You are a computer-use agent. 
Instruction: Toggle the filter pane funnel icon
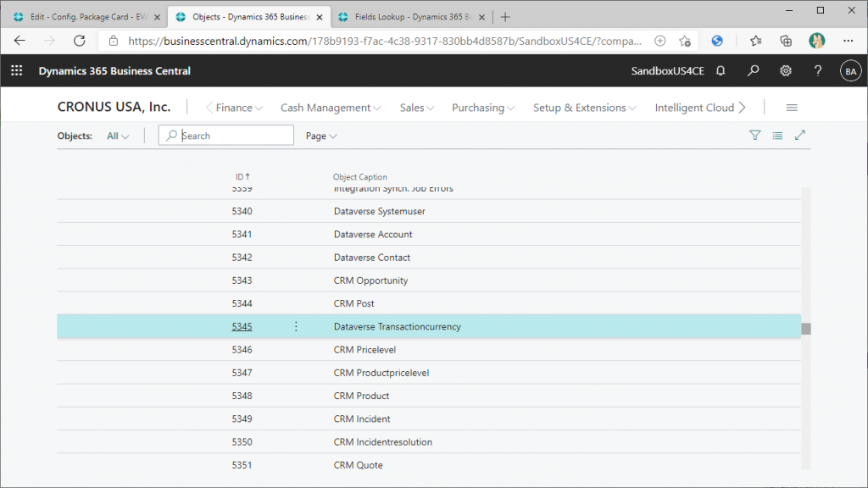[x=755, y=135]
